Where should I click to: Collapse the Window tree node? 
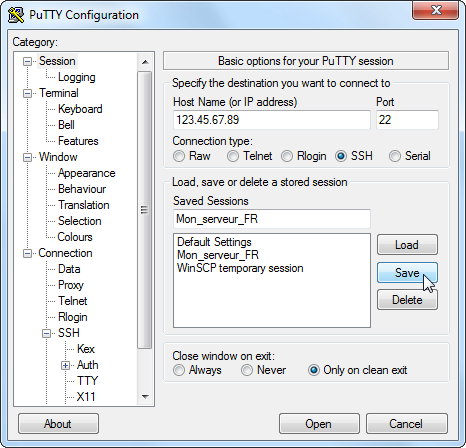[x=27, y=157]
